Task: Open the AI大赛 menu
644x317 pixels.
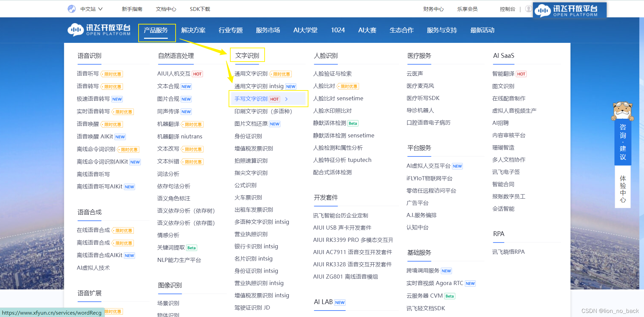Action: point(367,30)
